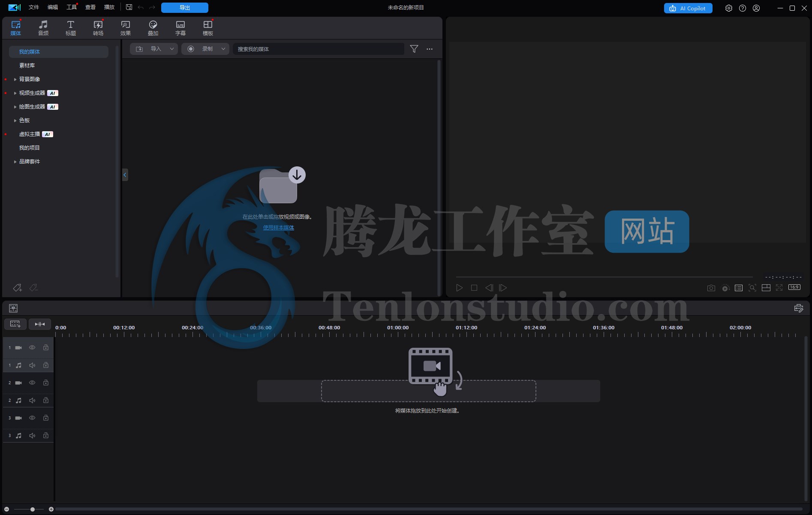Expand the 绘图生成器 tree node

15,107
